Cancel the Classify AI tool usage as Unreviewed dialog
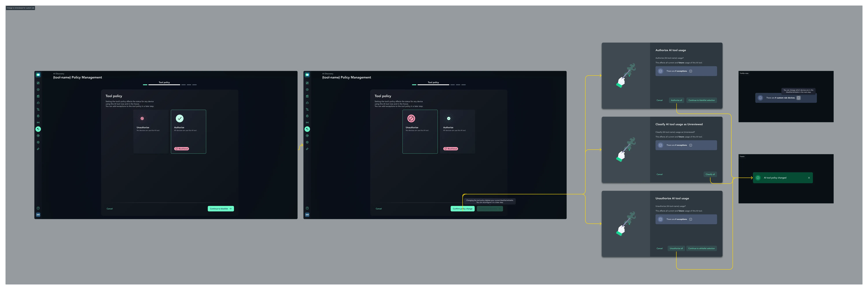Screen dimensions: 868x290 [659, 174]
